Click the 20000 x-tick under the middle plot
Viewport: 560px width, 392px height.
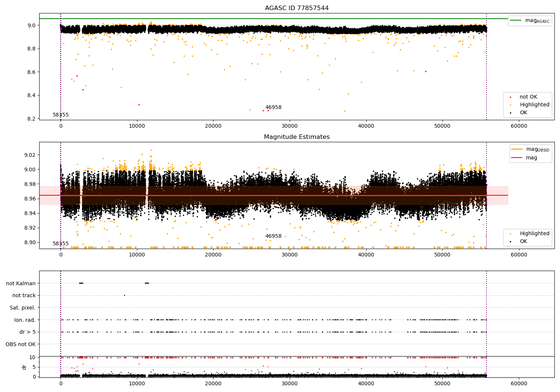213,255
